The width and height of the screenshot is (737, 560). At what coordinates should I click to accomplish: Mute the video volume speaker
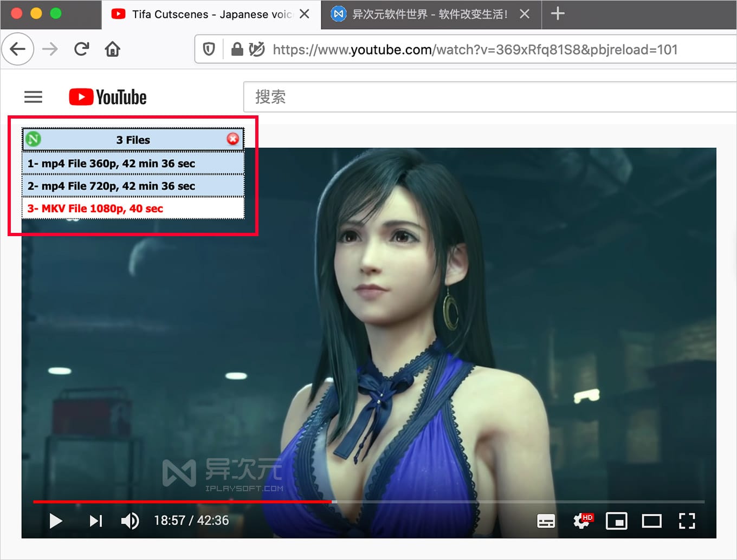(x=130, y=521)
